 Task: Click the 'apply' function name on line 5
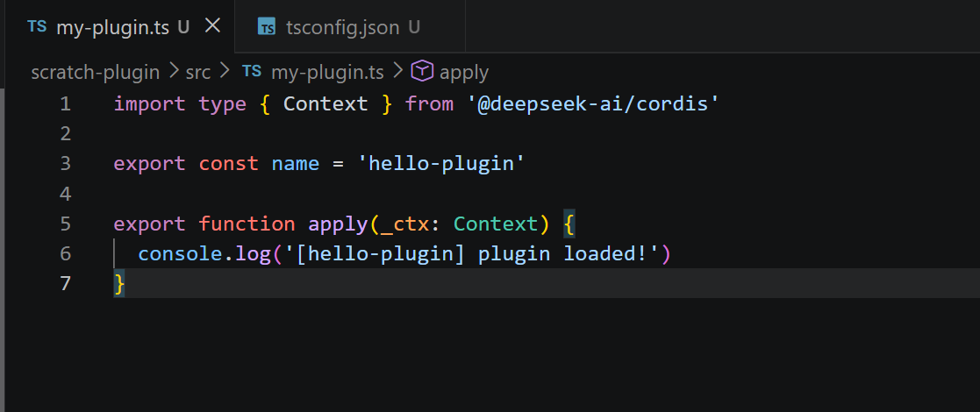pyautogui.click(x=338, y=224)
